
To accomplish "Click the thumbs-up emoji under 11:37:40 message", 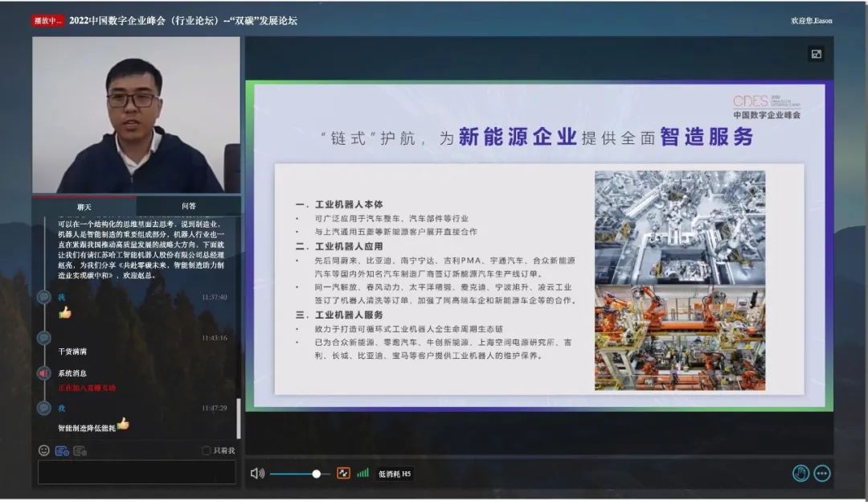I will pyautogui.click(x=65, y=313).
